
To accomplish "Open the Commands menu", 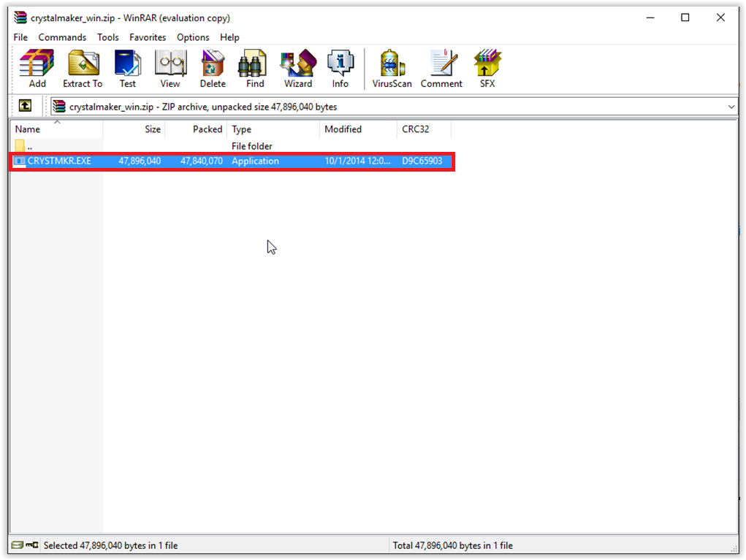I will point(62,37).
